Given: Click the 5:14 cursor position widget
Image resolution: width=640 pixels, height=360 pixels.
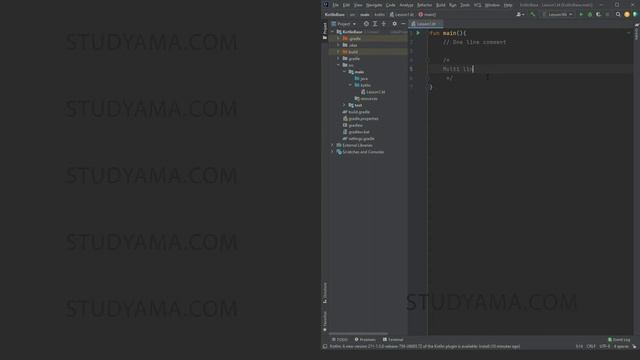Looking at the screenshot, I should pos(579,347).
